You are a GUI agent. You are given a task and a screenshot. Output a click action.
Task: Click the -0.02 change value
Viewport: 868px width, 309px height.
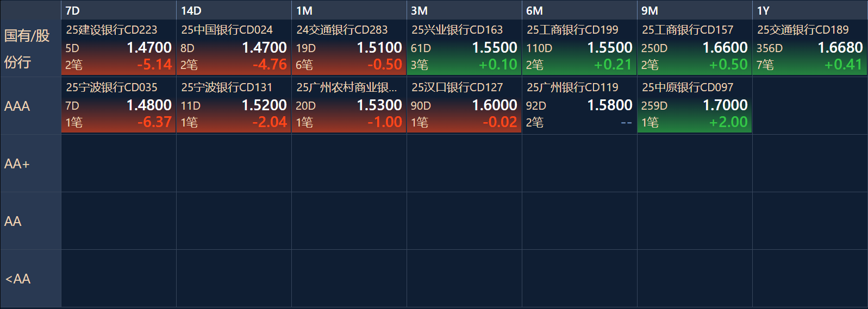pyautogui.click(x=500, y=122)
